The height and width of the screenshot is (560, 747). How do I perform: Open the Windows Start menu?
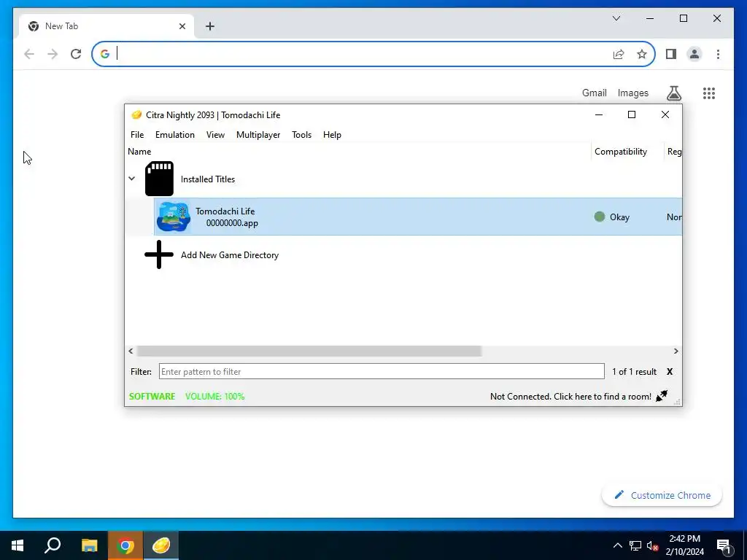click(x=18, y=545)
